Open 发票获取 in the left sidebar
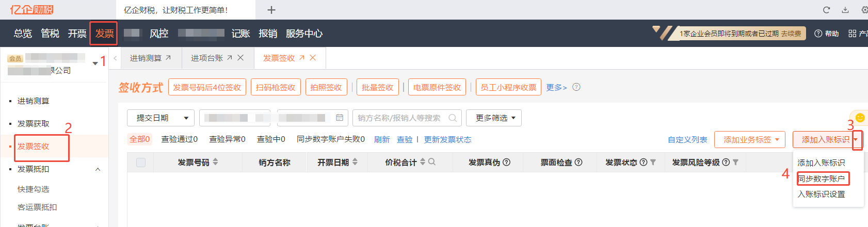Screen dimensions: 868x227 coord(34,123)
